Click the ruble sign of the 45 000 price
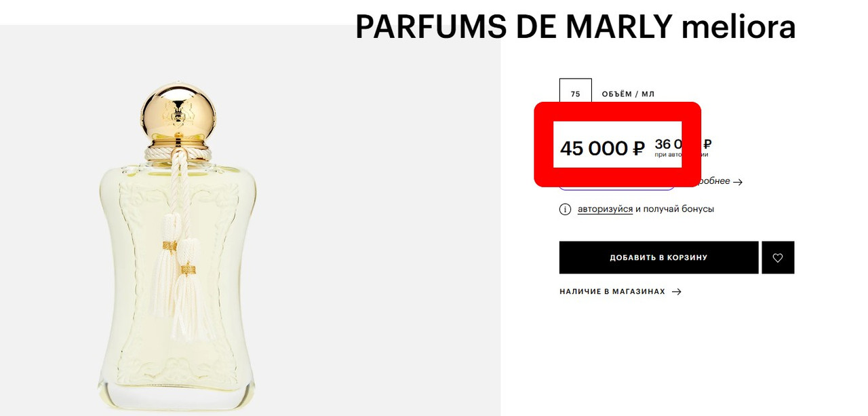868x416 pixels. click(638, 148)
